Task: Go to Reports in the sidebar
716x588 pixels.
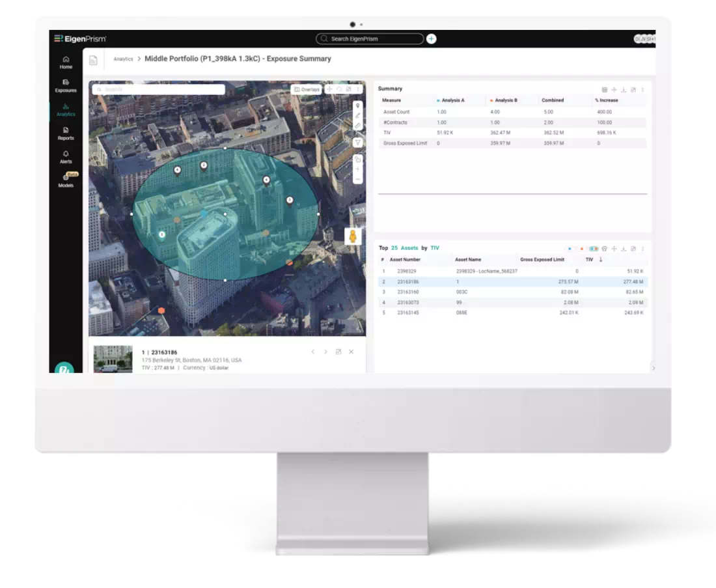Action: coord(66,134)
